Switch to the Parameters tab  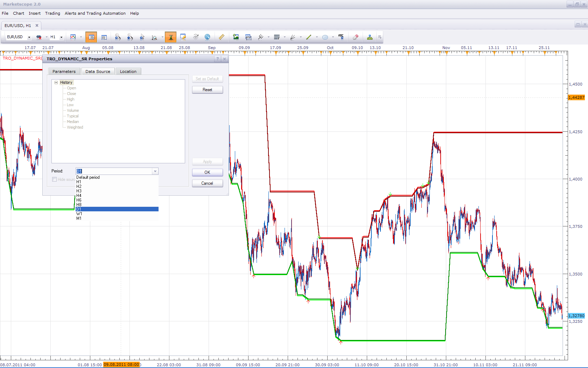(x=64, y=71)
